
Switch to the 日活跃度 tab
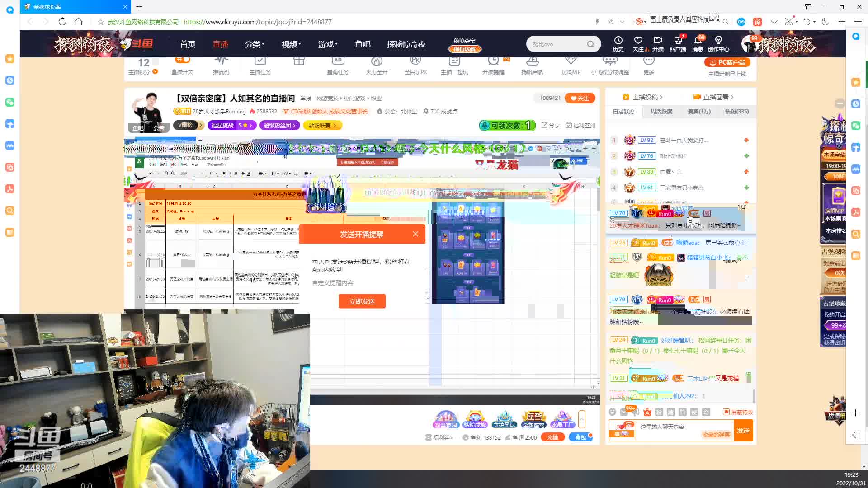(x=623, y=111)
